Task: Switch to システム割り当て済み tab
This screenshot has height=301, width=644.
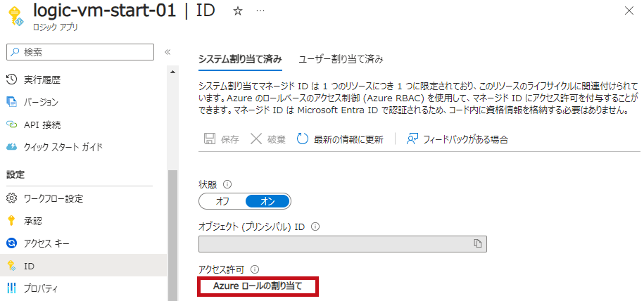Action: tap(240, 59)
